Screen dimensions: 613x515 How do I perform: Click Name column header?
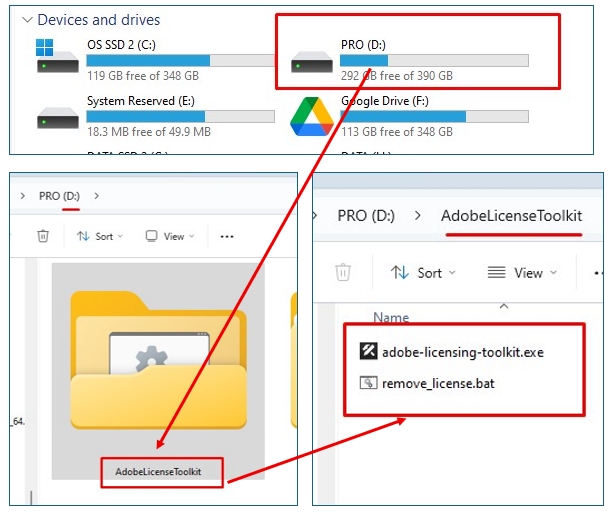click(391, 317)
